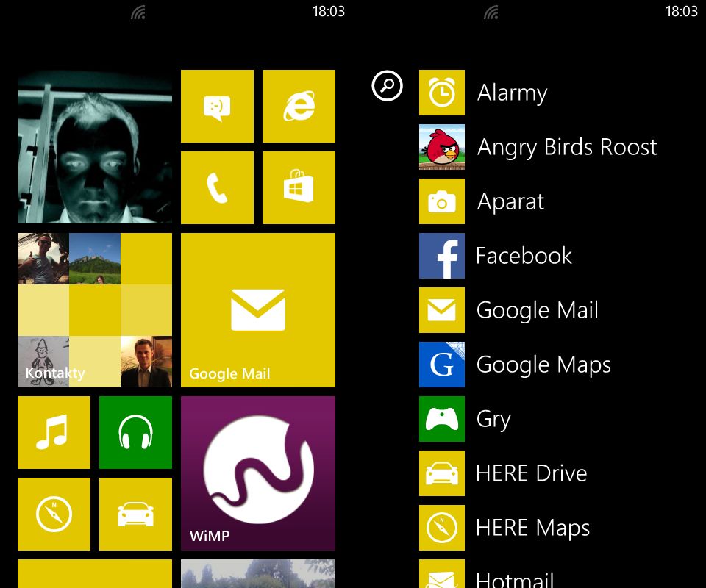Open the compass HERE Maps tile
The image size is (706, 588).
(54, 514)
